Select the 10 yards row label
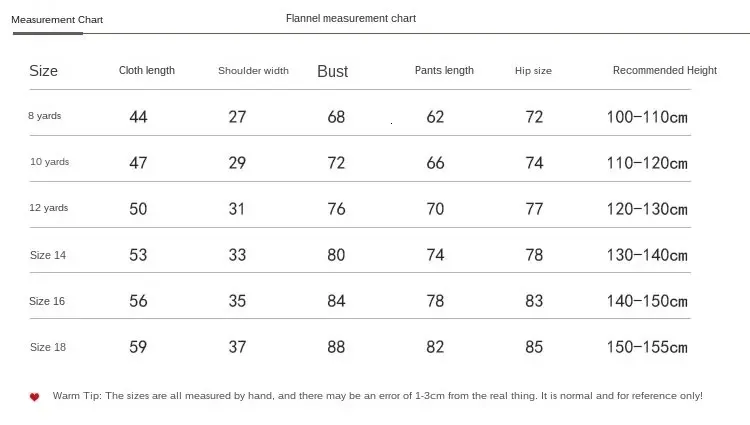This screenshot has width=750, height=425. [49, 162]
